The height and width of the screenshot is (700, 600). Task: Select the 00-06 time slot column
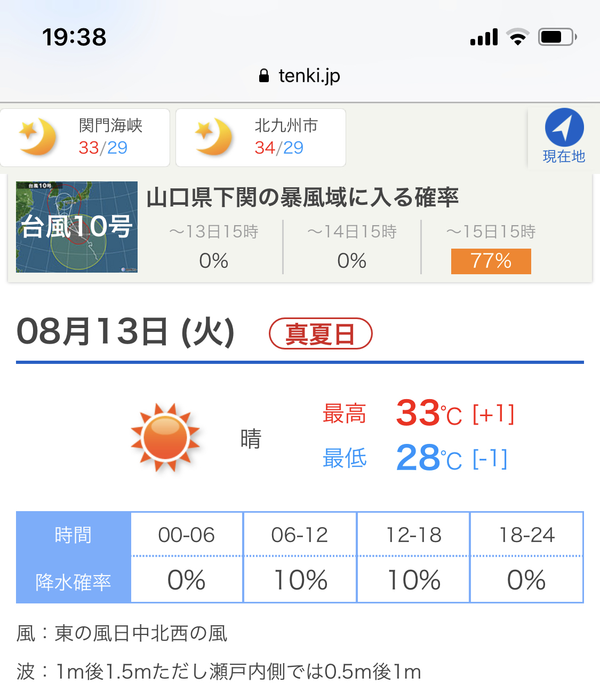187,535
